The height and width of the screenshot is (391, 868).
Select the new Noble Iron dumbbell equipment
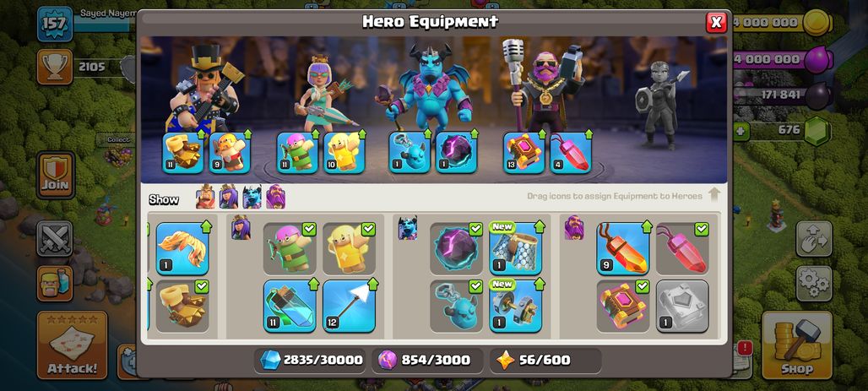(515, 306)
